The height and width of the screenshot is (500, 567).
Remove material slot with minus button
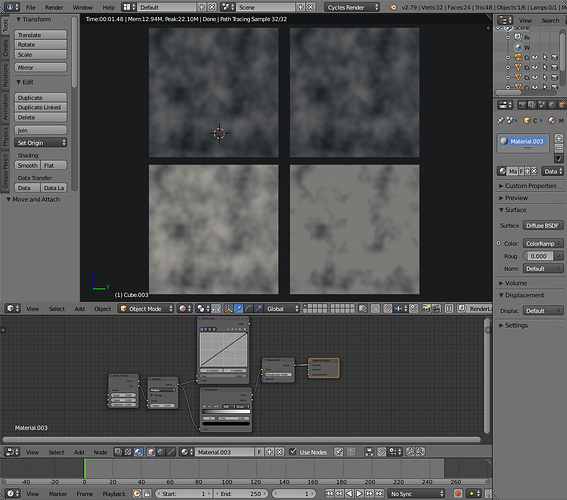pos(559,148)
